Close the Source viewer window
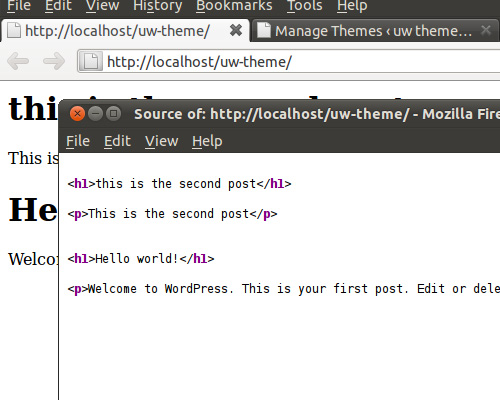 (x=77, y=114)
